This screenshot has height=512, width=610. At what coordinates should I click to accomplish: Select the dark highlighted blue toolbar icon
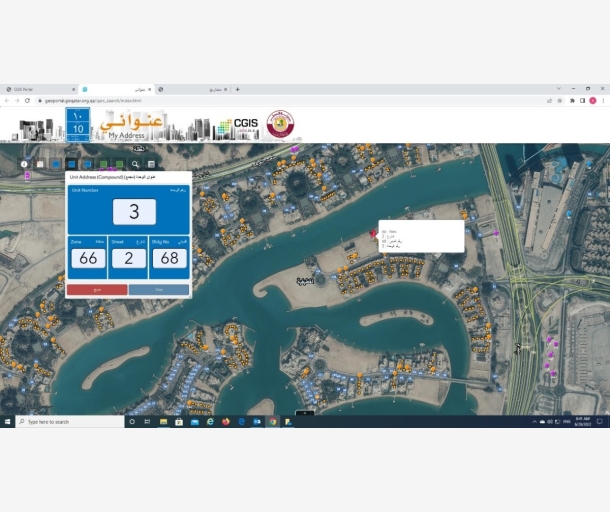click(72, 164)
